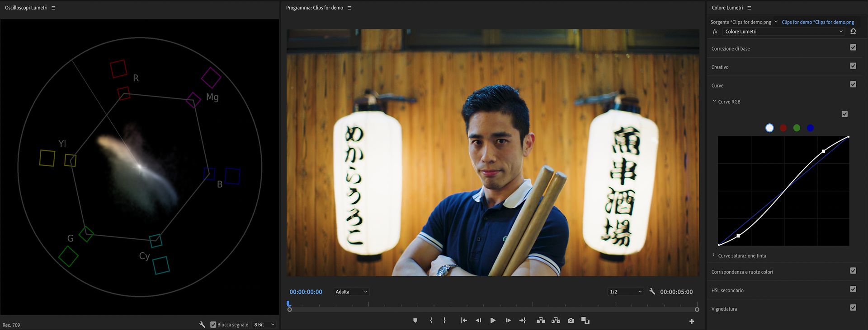
Task: Open the button editor plus icon
Action: tap(691, 321)
